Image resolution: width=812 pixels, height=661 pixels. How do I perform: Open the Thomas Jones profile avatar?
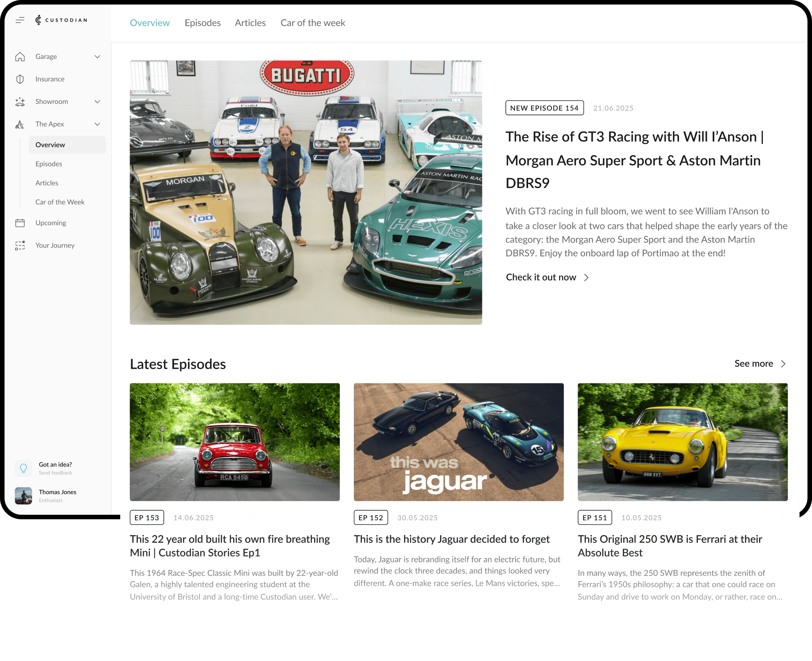[23, 496]
